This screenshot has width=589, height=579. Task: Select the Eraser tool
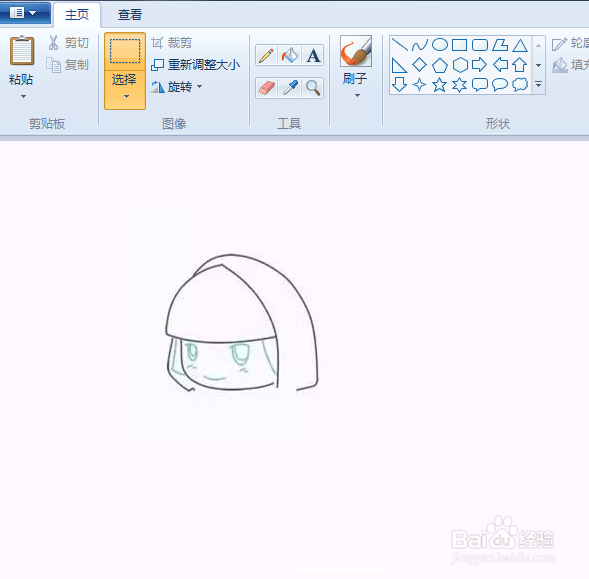266,88
